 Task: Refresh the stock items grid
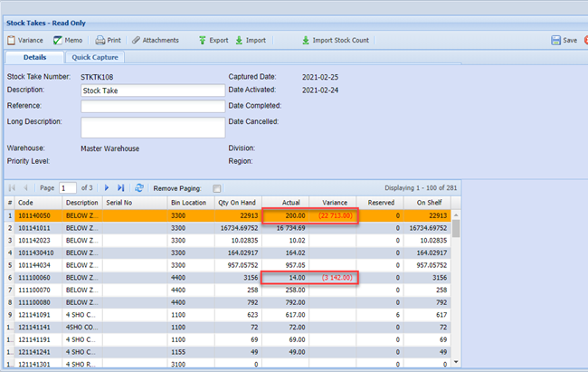[139, 187]
